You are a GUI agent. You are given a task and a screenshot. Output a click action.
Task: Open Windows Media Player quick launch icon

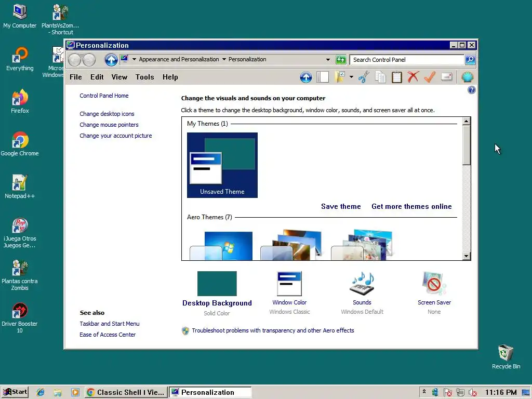point(75,393)
